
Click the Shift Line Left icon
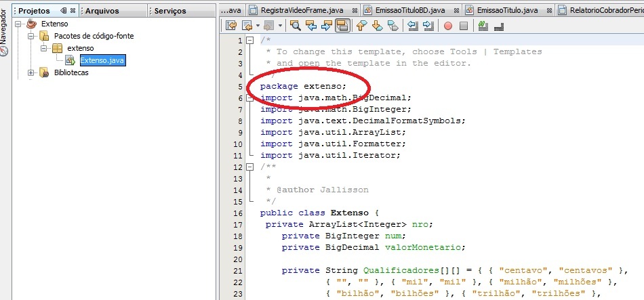tap(412, 26)
